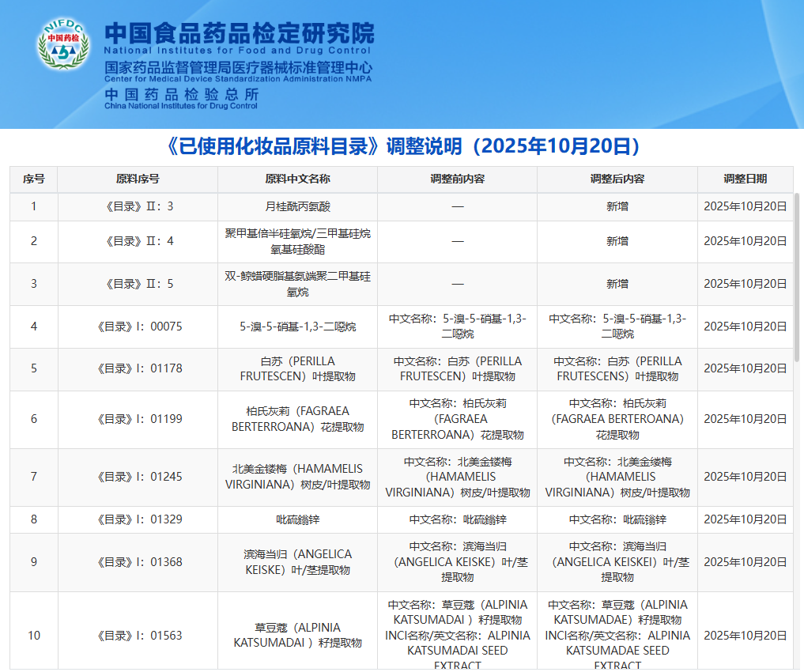Viewport: 804px width, 672px height.
Task: Click the 原料序号 column header
Action: 138,179
